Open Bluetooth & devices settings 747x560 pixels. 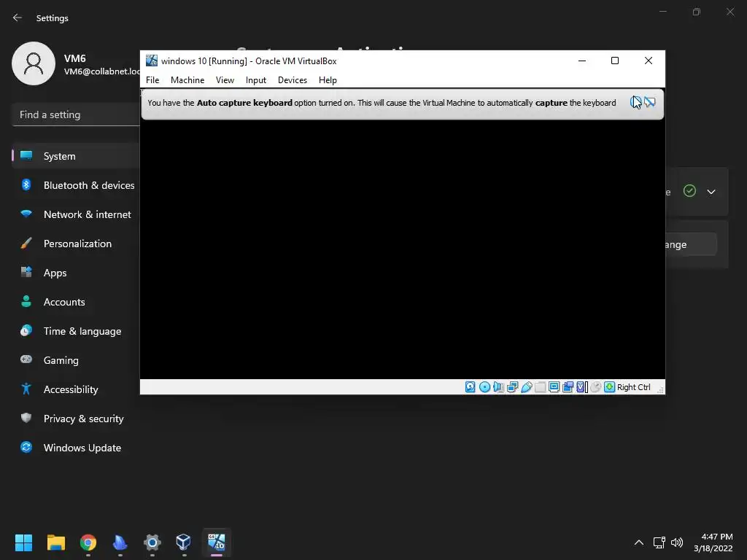[76, 185]
